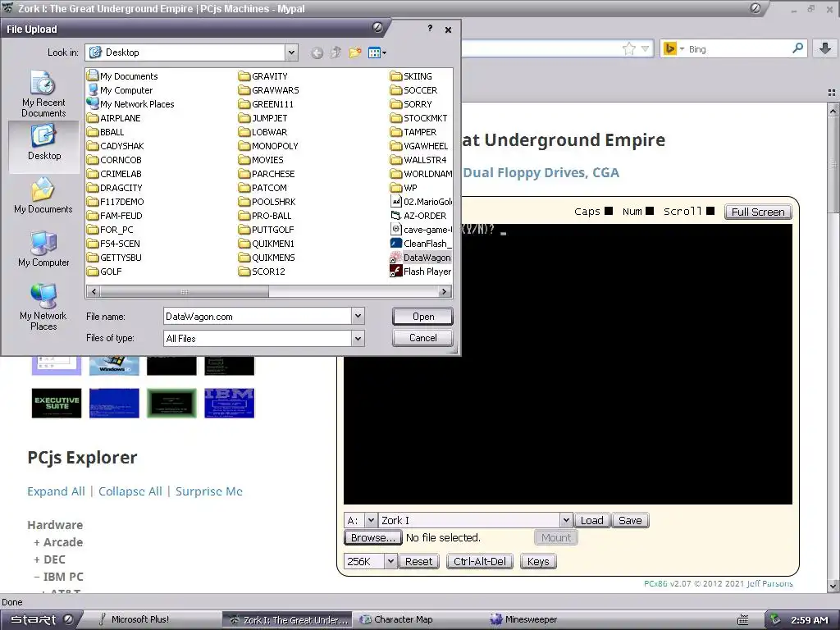Select the SKIING folder
840x630 pixels.
tap(412, 76)
